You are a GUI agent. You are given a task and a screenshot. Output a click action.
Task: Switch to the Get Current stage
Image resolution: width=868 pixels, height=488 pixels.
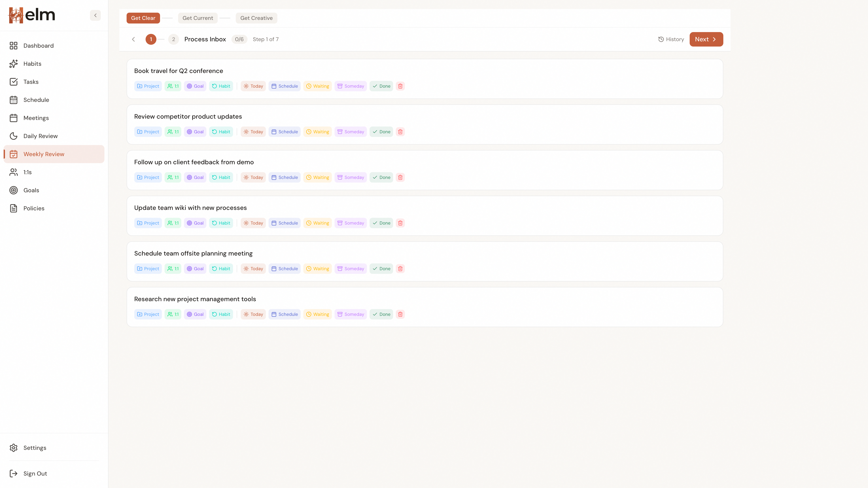click(x=198, y=18)
